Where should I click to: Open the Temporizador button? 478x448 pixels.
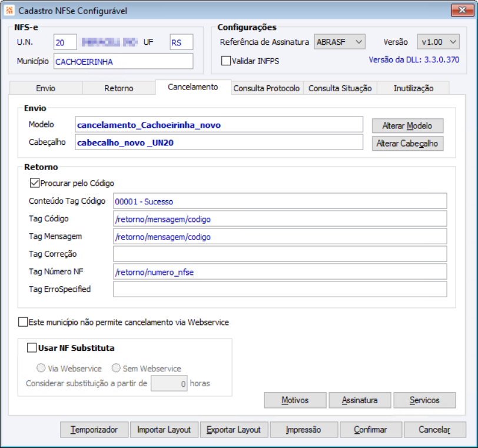coord(94,430)
